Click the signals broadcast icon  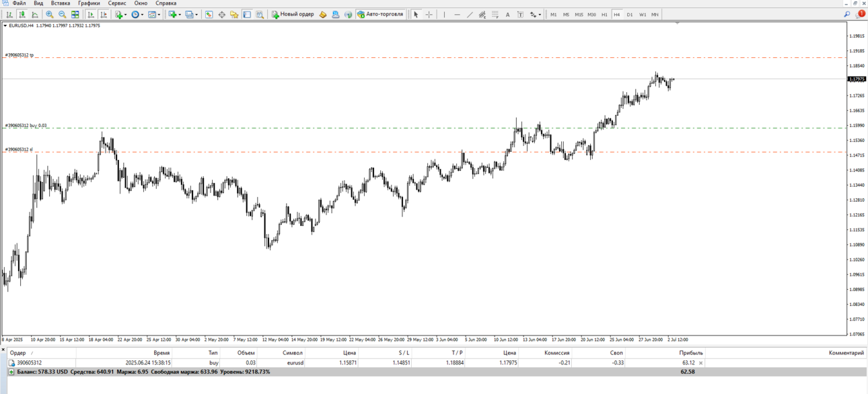(349, 14)
